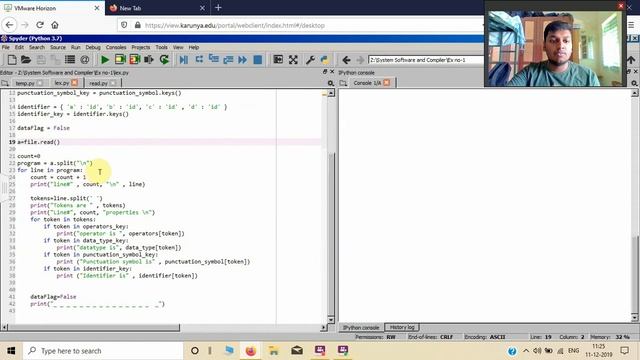Re-run last script
The height and width of the screenshot is (360, 640).
(164, 60)
